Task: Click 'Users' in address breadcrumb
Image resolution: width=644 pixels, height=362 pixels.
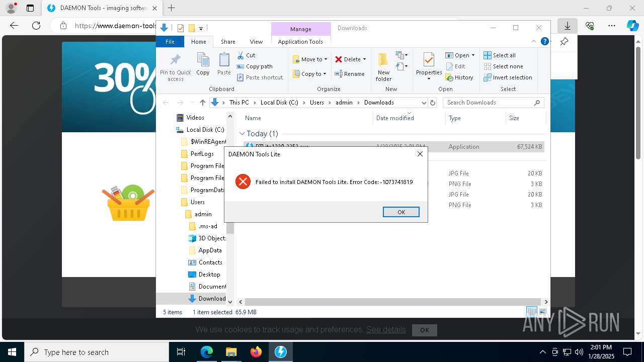Action: (317, 103)
